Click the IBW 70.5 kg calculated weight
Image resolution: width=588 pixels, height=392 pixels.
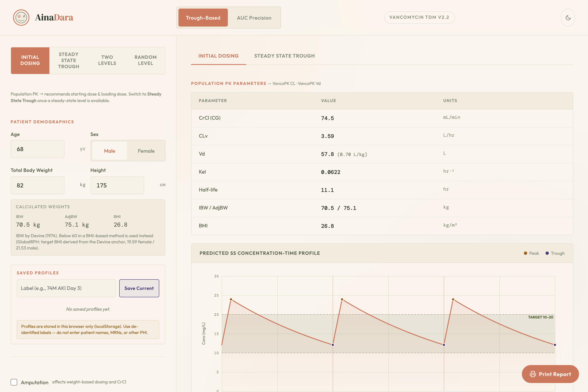[28, 225]
